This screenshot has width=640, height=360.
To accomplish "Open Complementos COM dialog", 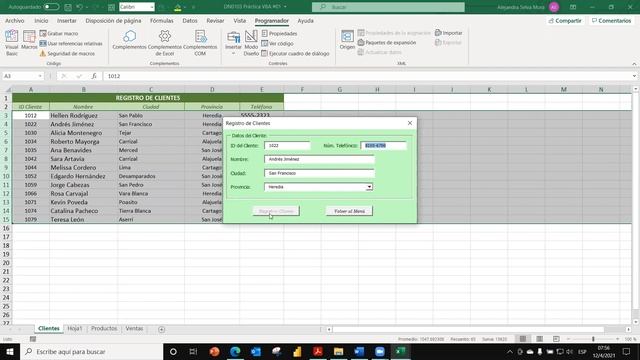I will pos(200,42).
